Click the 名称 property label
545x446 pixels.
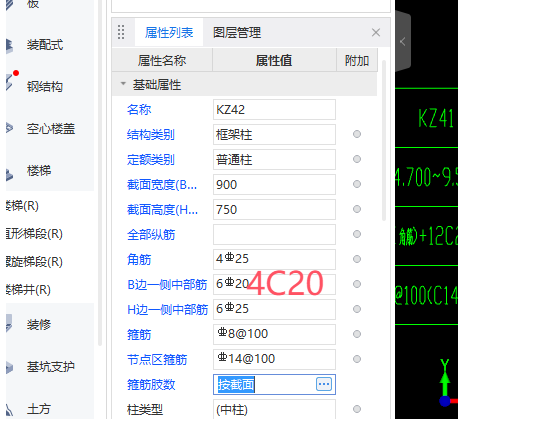pyautogui.click(x=139, y=110)
